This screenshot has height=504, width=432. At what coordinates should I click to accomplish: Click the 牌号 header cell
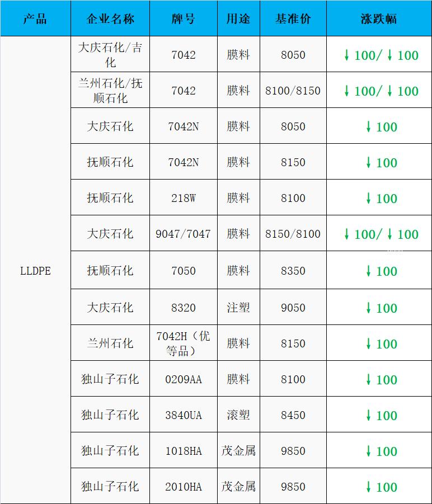[x=183, y=19]
